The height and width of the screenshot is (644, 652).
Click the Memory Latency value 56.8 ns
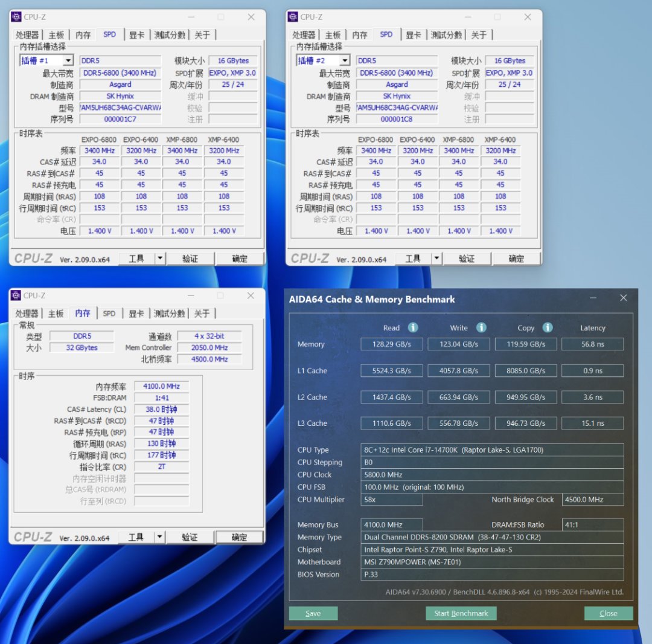[x=593, y=344]
